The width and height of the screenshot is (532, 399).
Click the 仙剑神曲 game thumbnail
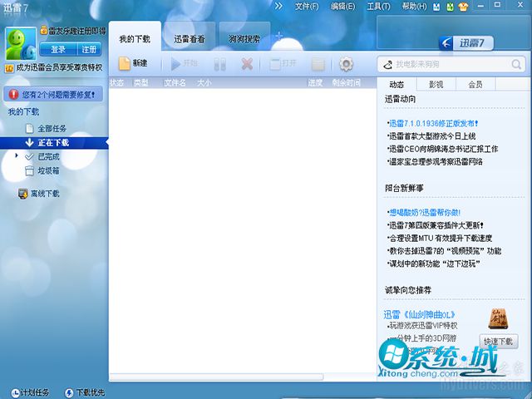(498, 318)
